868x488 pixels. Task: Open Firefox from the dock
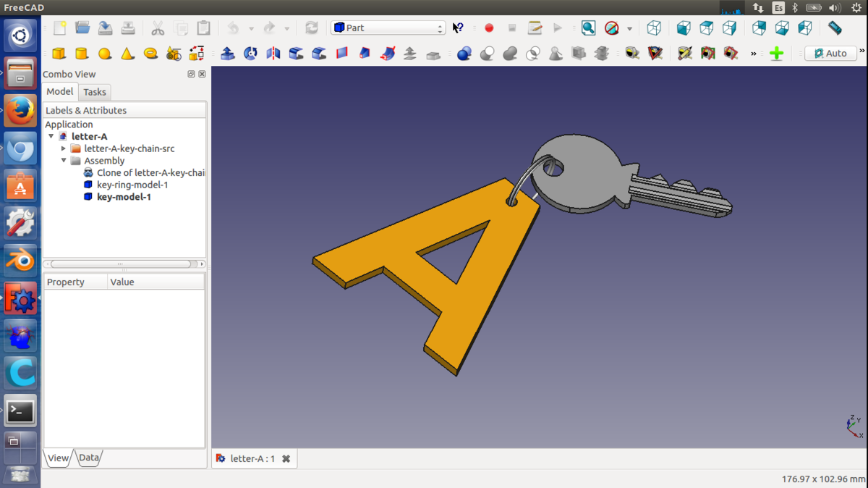tap(20, 111)
